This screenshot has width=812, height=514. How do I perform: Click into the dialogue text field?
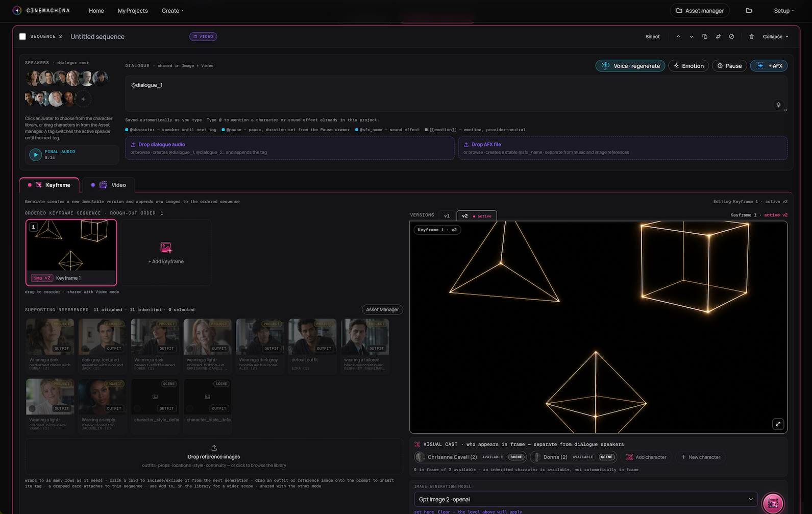pos(456,94)
